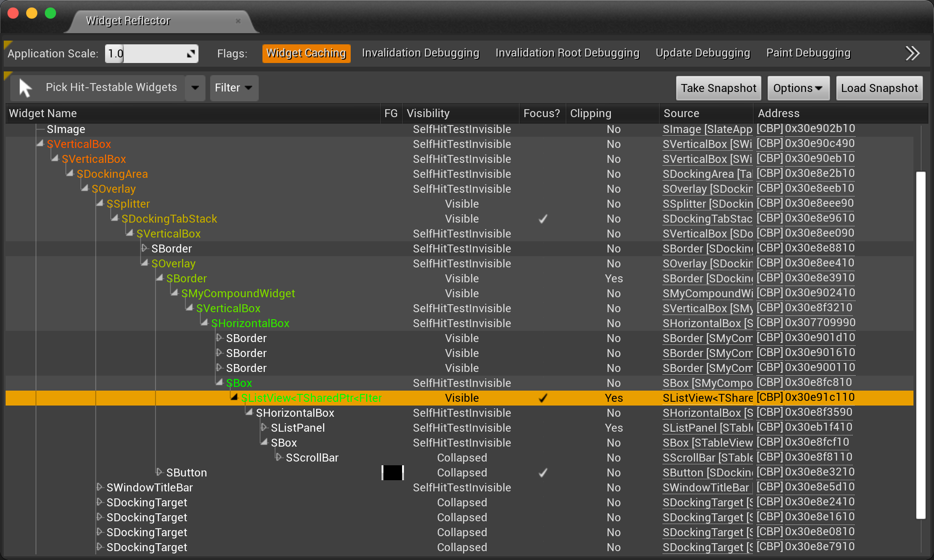The width and height of the screenshot is (934, 560).
Task: Select the SImage row
Action: (x=460, y=129)
